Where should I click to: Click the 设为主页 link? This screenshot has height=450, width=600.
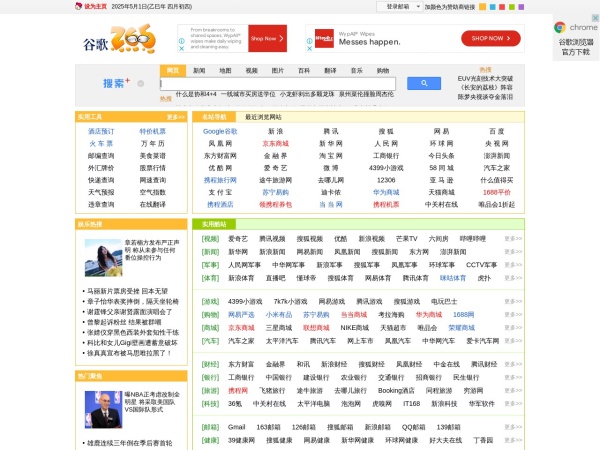coord(95,7)
